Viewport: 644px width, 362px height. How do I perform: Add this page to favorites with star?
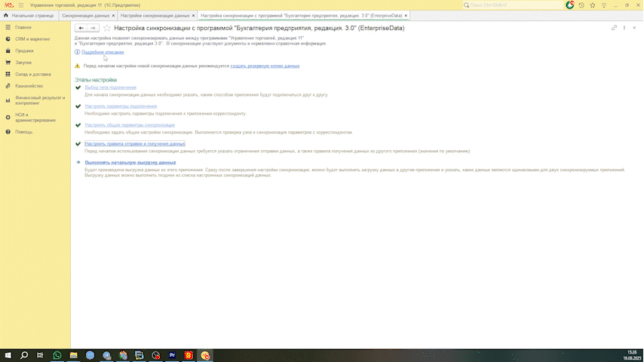107,28
